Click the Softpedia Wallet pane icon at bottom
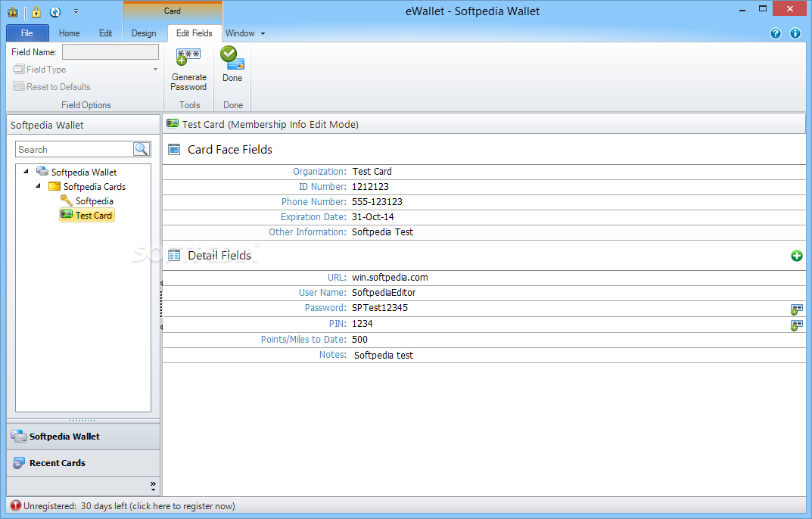 pos(19,436)
